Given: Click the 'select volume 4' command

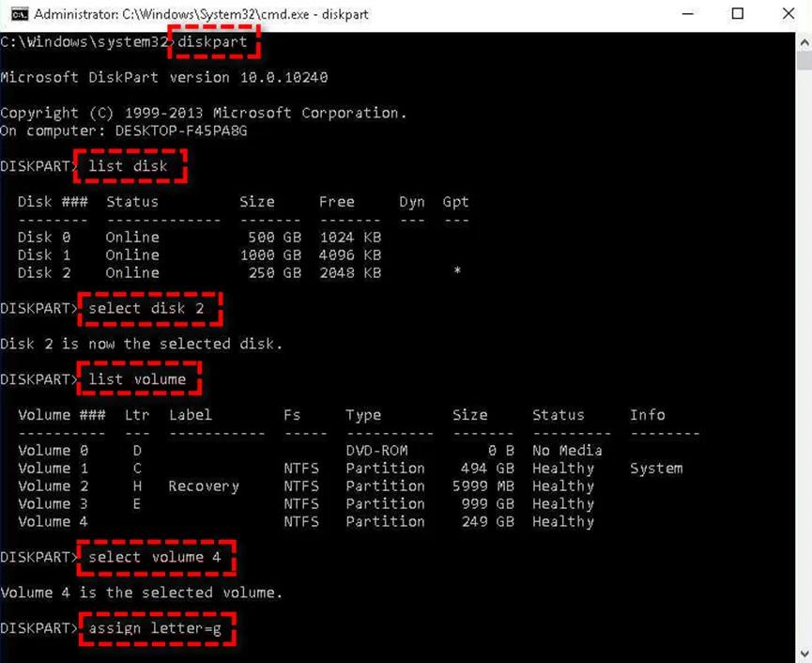Looking at the screenshot, I should (155, 557).
